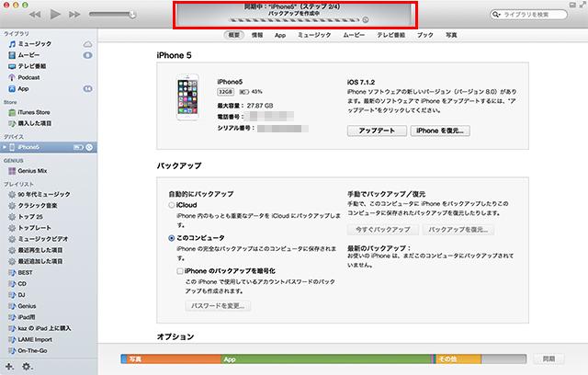Viewport: 588px width, 375px height.
Task: Switch to the ムービー tab
Action: click(x=354, y=35)
